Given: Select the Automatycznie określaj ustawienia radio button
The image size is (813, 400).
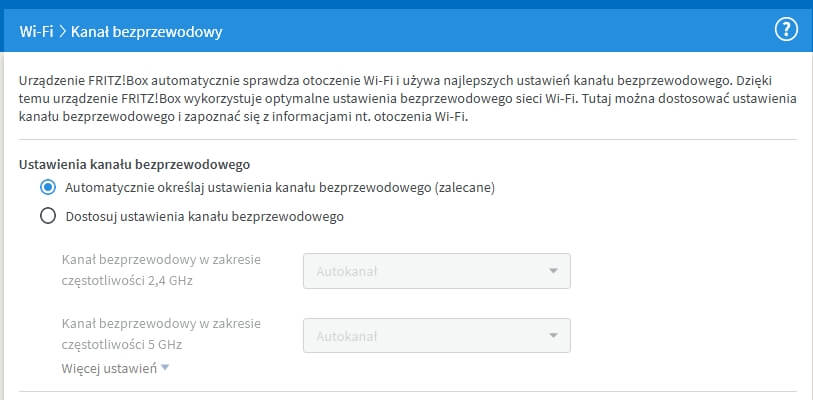Looking at the screenshot, I should pos(47,187).
